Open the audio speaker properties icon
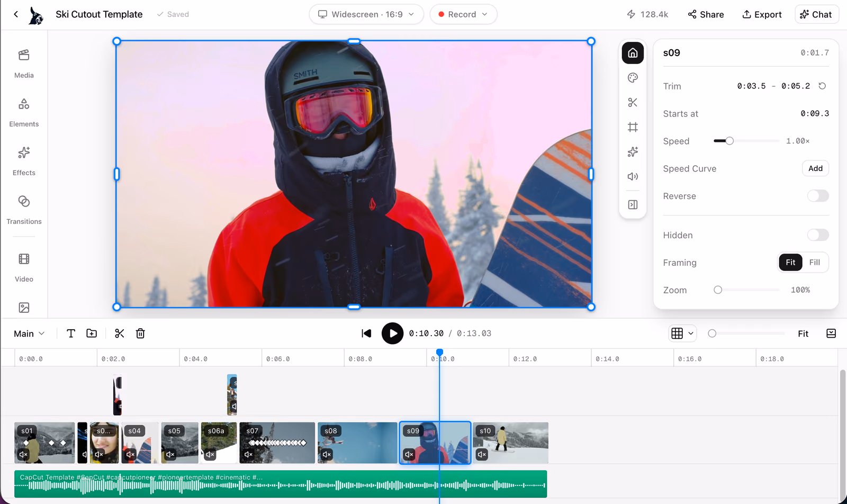 633,176
